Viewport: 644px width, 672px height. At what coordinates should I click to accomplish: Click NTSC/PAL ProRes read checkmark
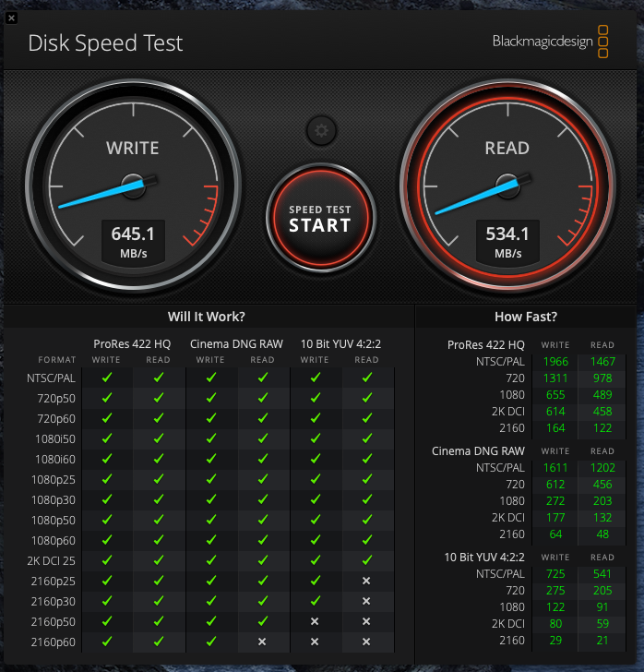click(159, 378)
